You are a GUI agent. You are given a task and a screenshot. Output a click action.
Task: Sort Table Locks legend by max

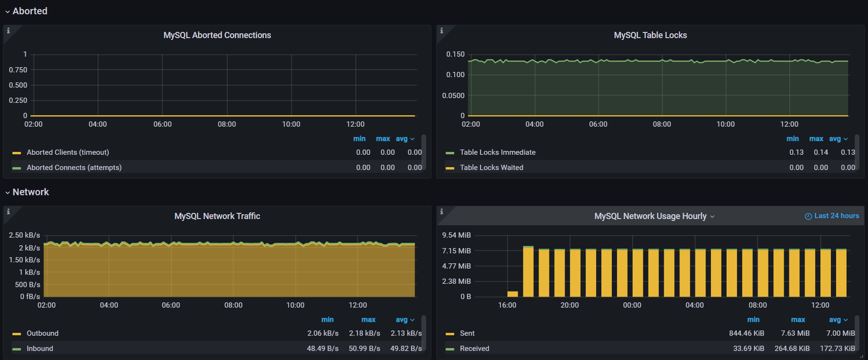coord(816,139)
